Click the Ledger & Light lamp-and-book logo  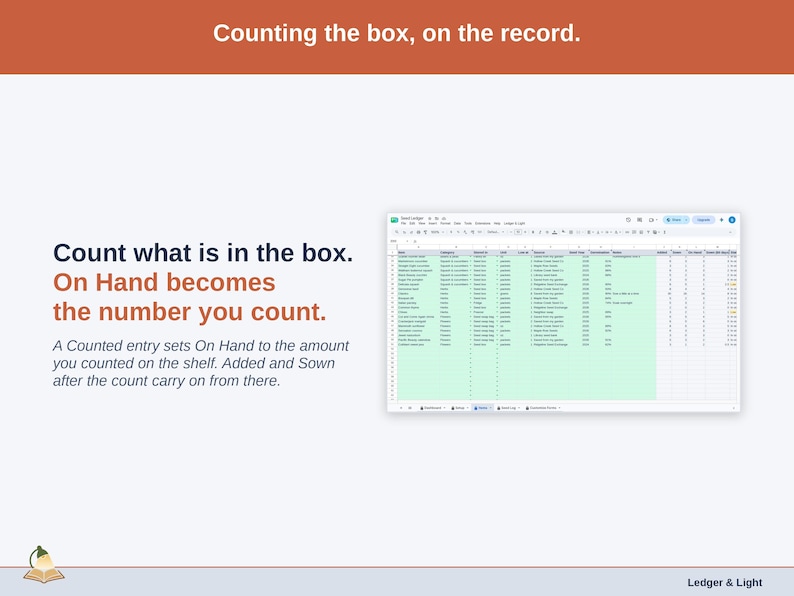point(44,565)
